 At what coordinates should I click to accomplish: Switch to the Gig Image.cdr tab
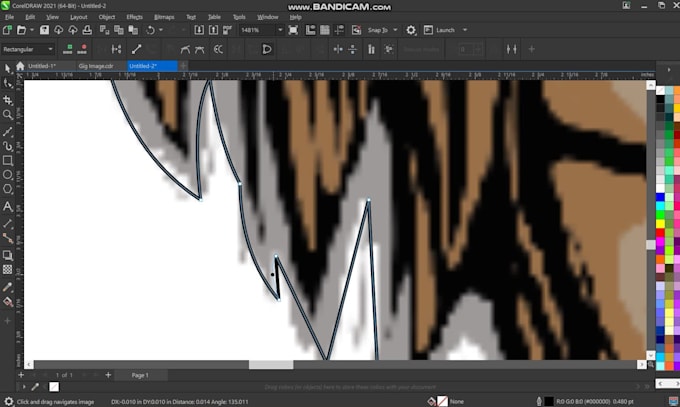tap(96, 66)
